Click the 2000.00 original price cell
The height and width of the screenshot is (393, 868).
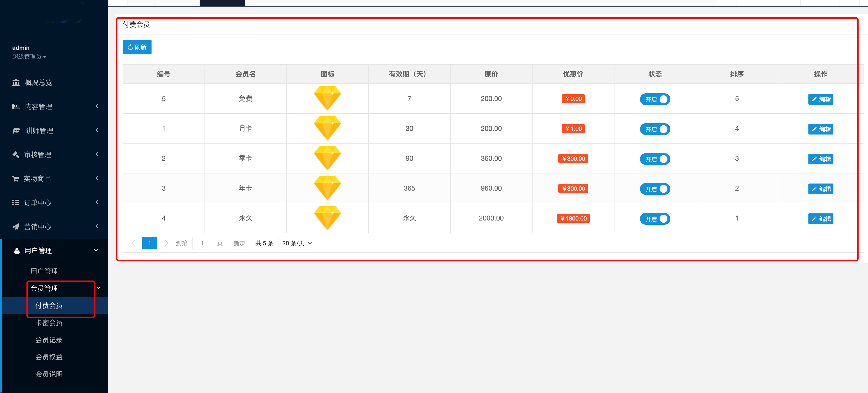coord(491,218)
